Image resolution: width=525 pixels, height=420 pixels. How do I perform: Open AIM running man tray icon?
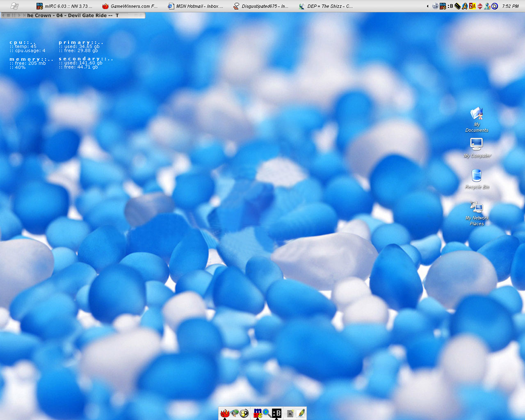coord(465,6)
